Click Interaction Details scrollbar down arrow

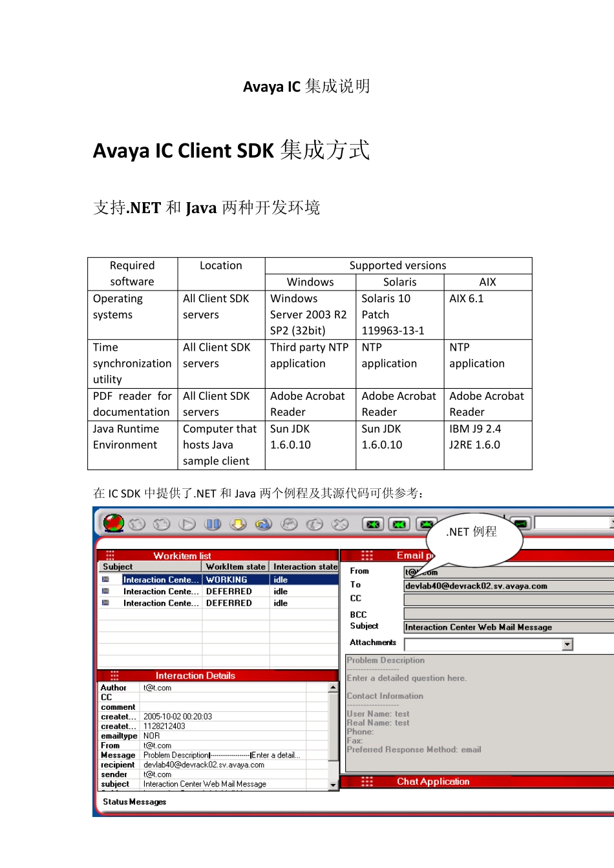[333, 785]
